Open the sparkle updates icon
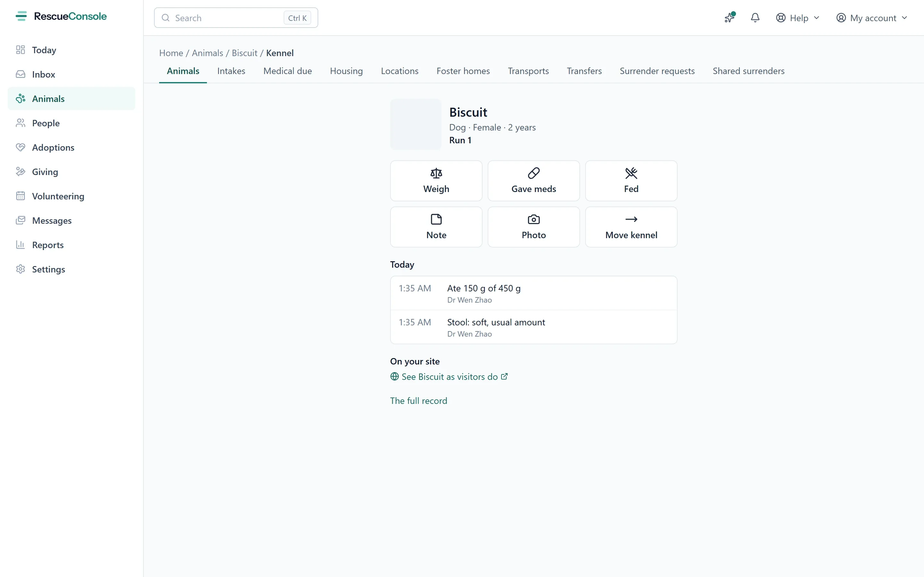 pos(730,18)
